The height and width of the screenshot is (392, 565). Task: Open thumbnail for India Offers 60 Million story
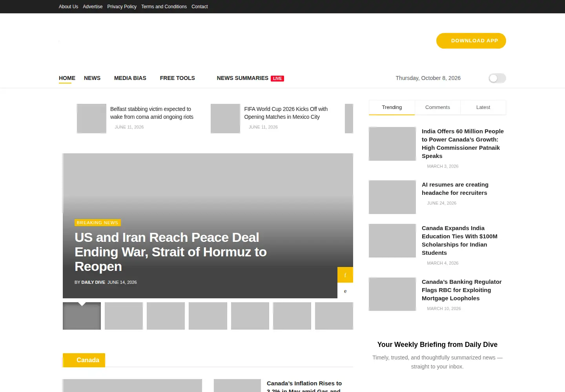tap(392, 144)
